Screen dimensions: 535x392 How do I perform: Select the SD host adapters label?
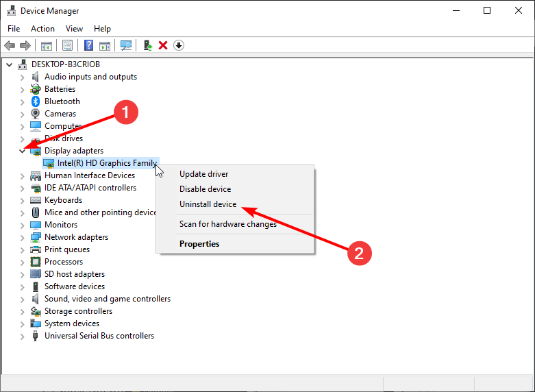pyautogui.click(x=75, y=274)
